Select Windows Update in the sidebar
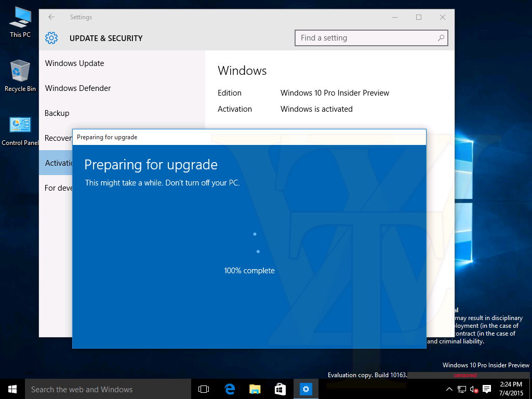532x399 pixels. (74, 63)
